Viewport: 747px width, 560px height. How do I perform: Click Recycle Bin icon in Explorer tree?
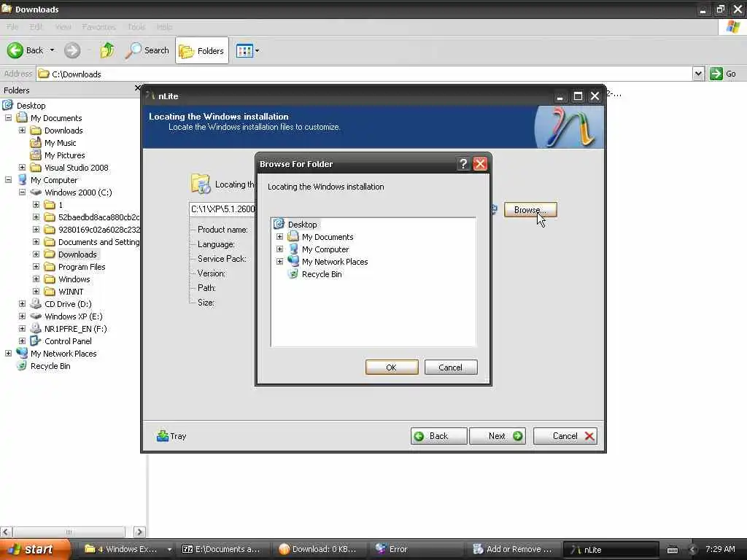tap(22, 366)
